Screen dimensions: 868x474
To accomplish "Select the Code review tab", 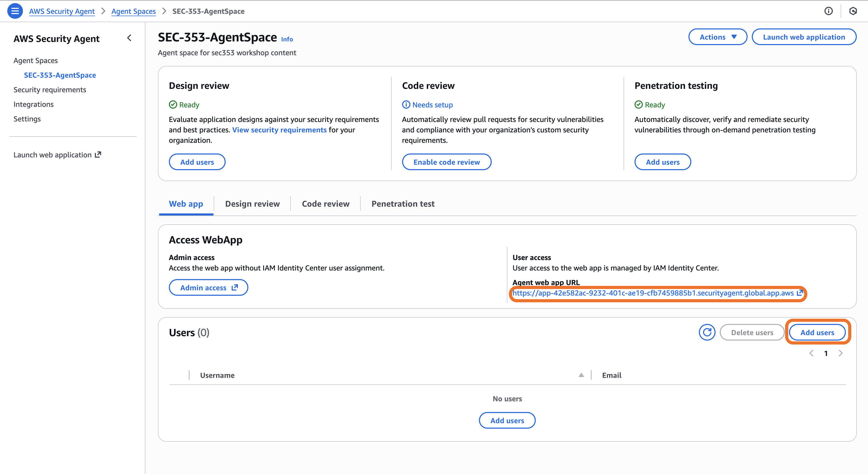I will 325,204.
